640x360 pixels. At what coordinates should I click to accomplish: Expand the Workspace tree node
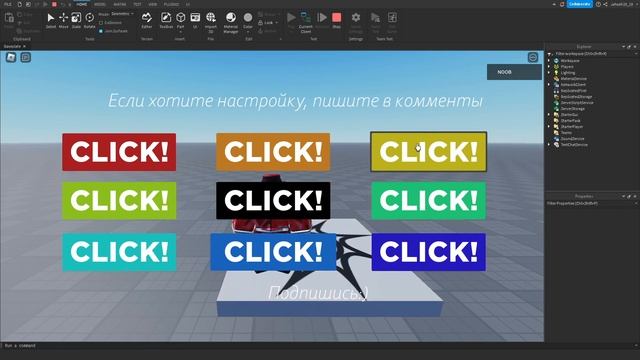coord(549,61)
